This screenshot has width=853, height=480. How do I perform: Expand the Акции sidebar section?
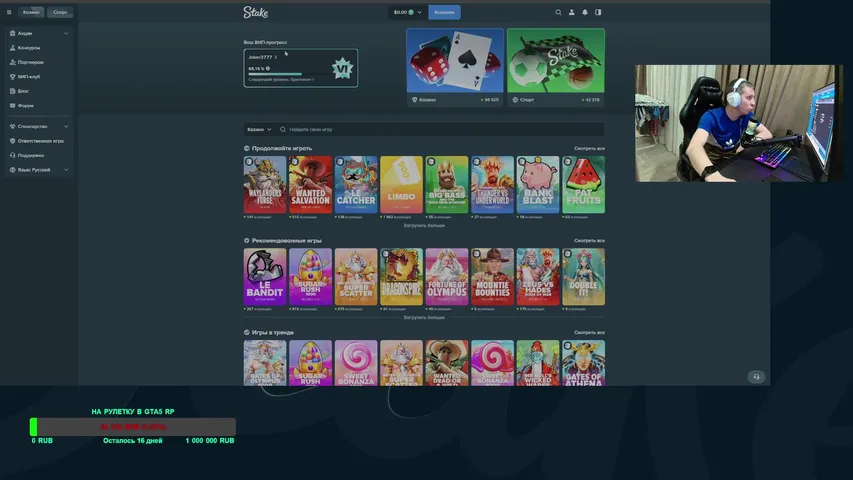[39, 33]
